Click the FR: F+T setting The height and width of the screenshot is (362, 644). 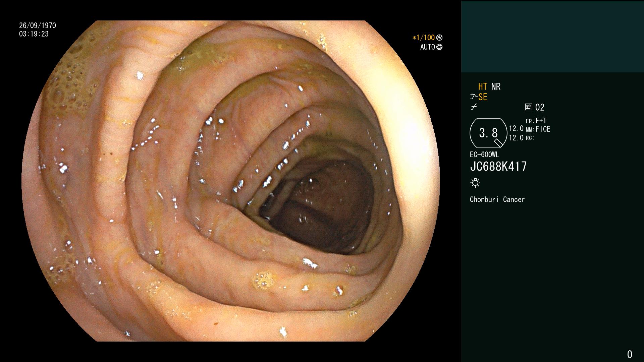(536, 121)
